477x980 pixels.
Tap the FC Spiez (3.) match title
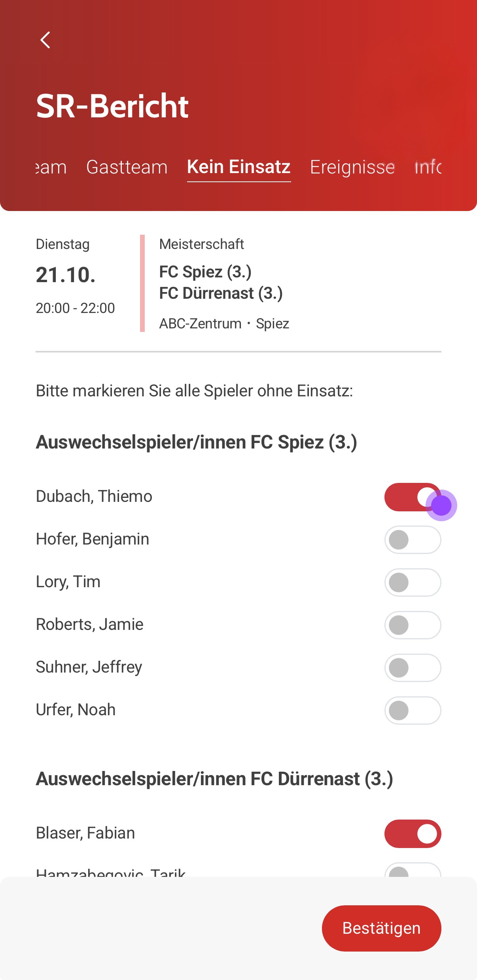205,272
